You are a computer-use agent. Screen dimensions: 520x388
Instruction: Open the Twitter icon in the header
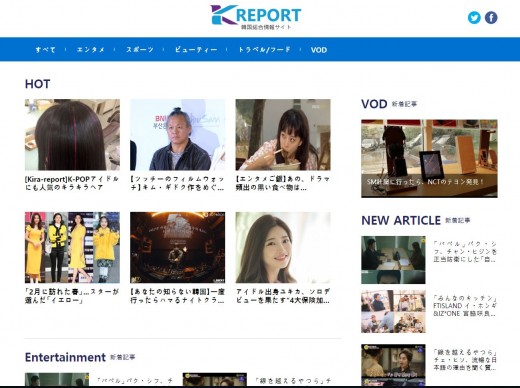click(474, 18)
